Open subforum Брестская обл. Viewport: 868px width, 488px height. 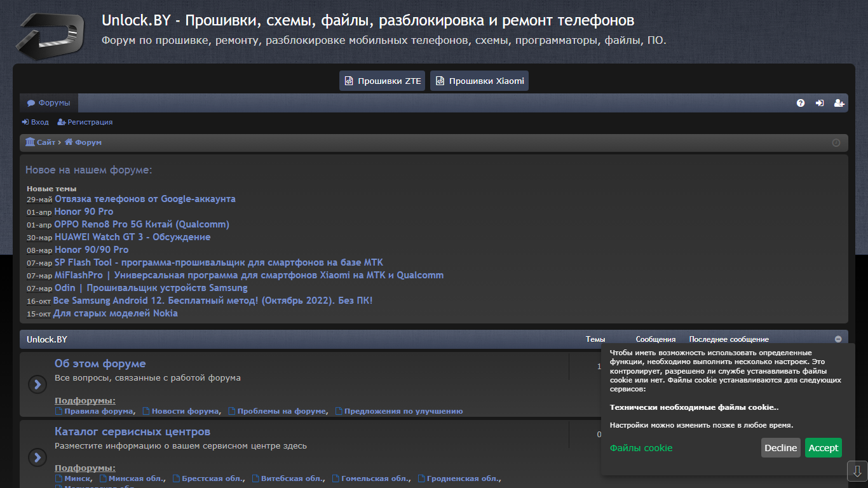click(x=208, y=478)
